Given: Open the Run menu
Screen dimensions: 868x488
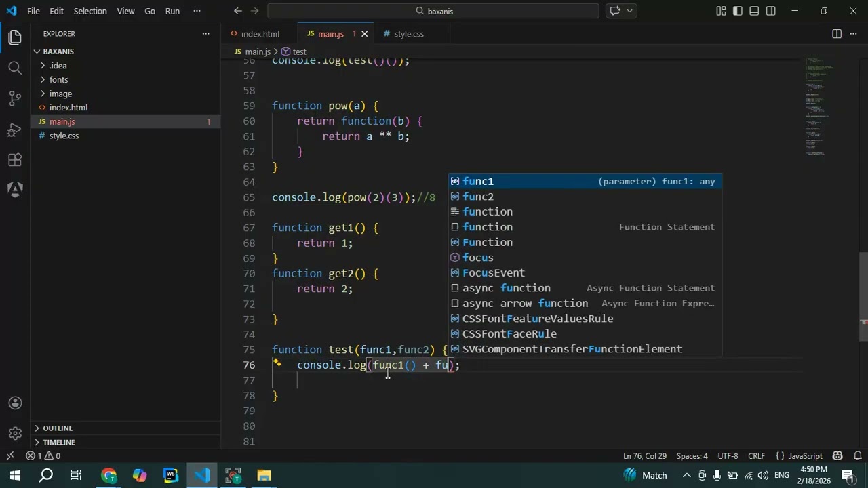Looking at the screenshot, I should (x=172, y=11).
